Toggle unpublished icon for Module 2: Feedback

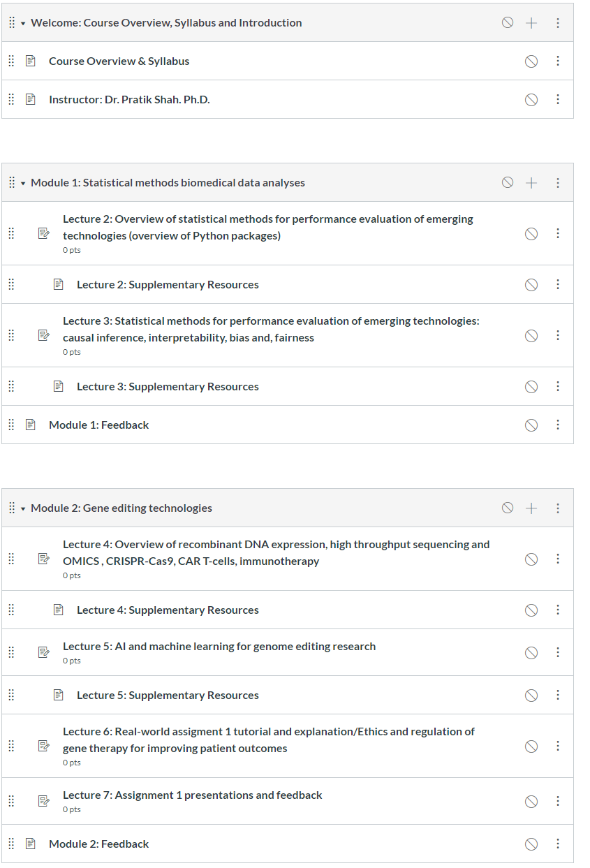(x=531, y=844)
